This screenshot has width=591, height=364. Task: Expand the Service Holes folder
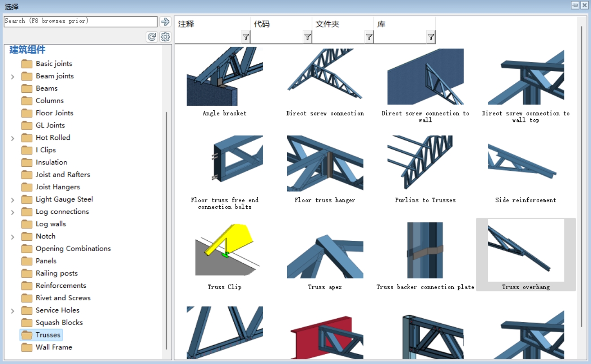click(13, 311)
